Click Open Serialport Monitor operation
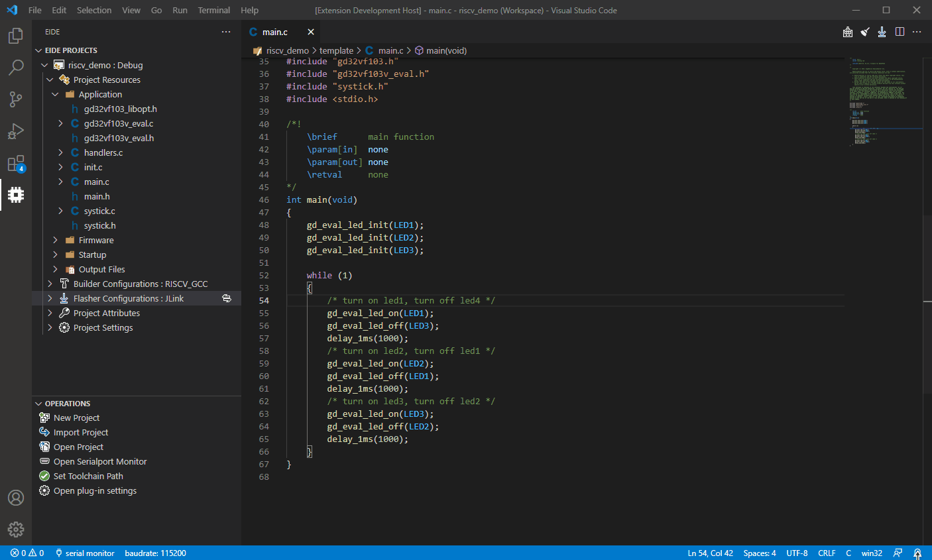The width and height of the screenshot is (932, 560). pos(99,462)
